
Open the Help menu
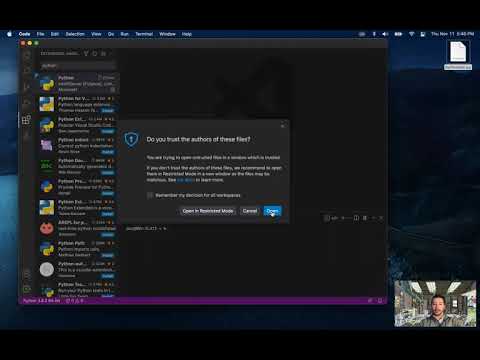[187, 34]
